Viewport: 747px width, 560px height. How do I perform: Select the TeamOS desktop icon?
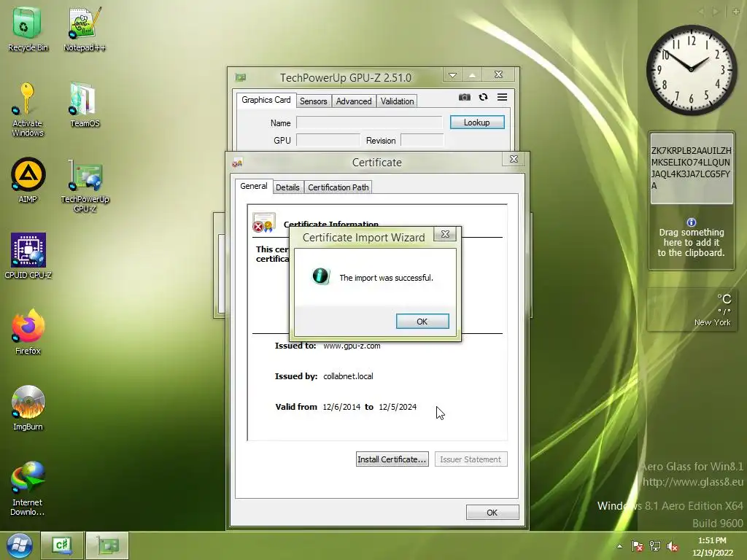[x=85, y=105]
